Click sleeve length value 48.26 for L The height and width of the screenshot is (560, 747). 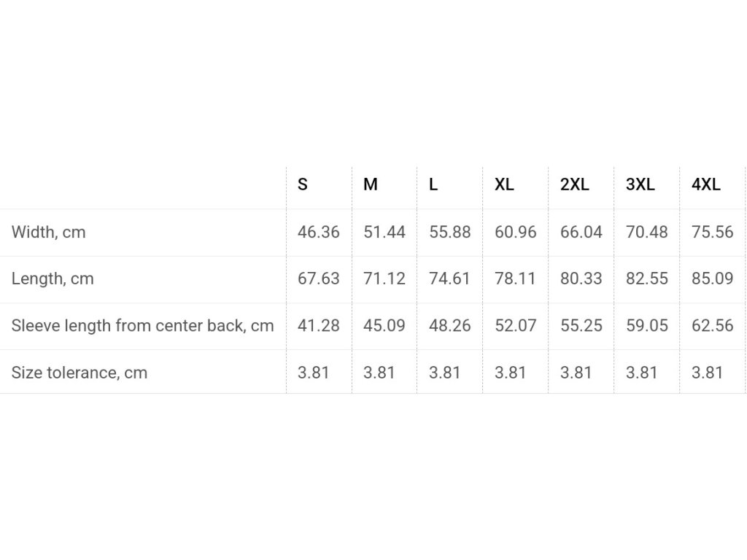[x=450, y=325]
